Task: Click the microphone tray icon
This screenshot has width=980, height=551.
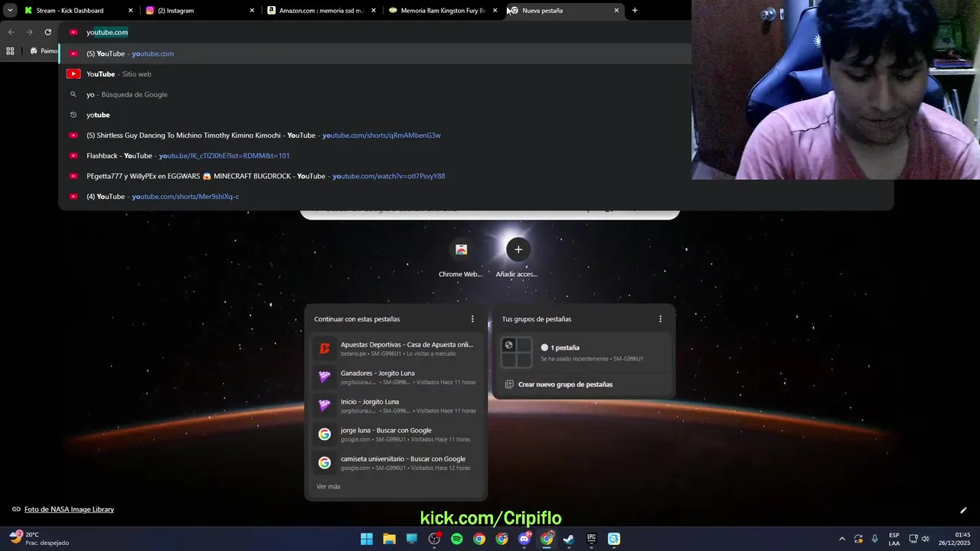Action: pyautogui.click(x=874, y=539)
